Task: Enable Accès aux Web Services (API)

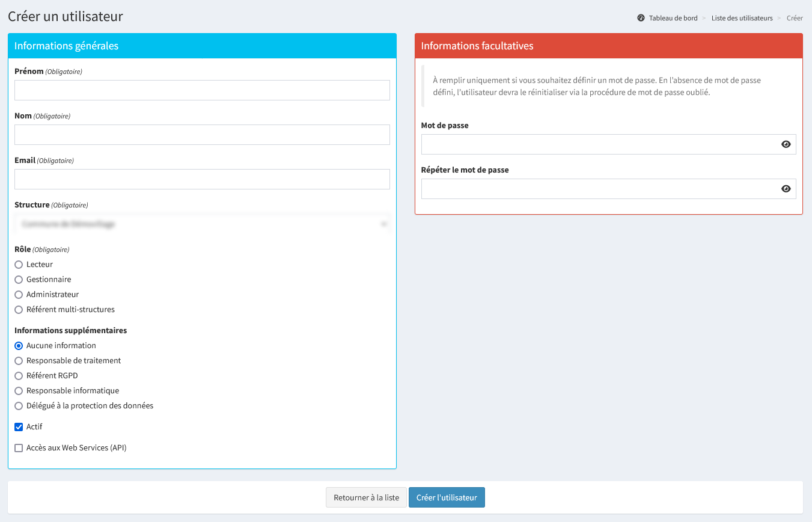Action: pyautogui.click(x=19, y=448)
